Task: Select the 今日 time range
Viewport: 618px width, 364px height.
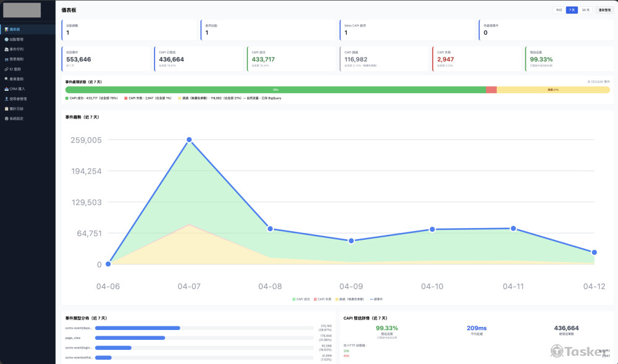Action: coord(559,10)
